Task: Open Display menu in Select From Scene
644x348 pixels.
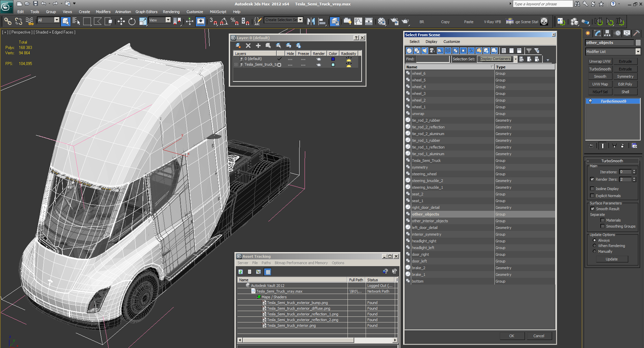Action: [x=431, y=42]
